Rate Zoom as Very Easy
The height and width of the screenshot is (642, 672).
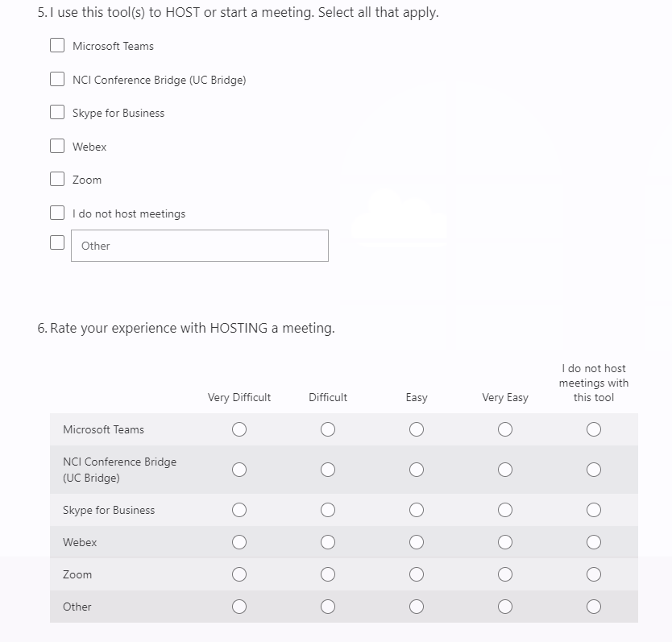pos(505,574)
